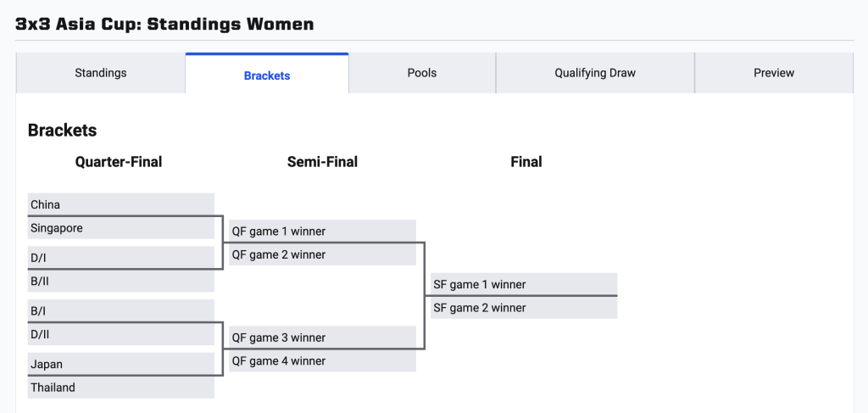Open the Pools tab
The height and width of the screenshot is (413, 868).
(x=422, y=73)
